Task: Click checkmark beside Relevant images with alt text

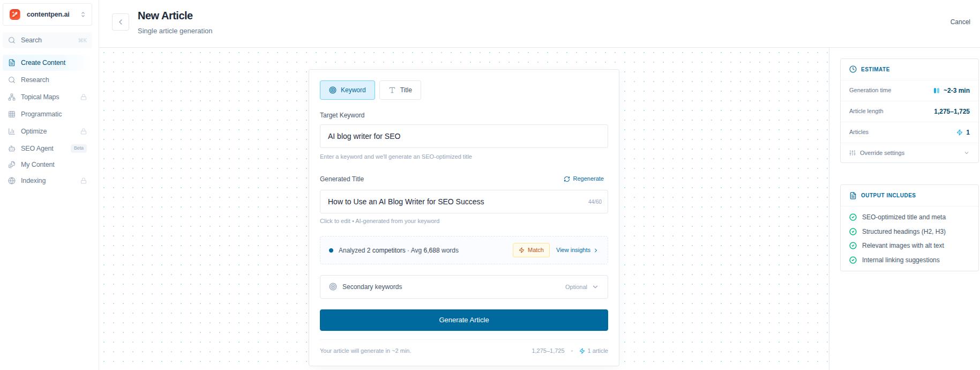Action: click(853, 246)
